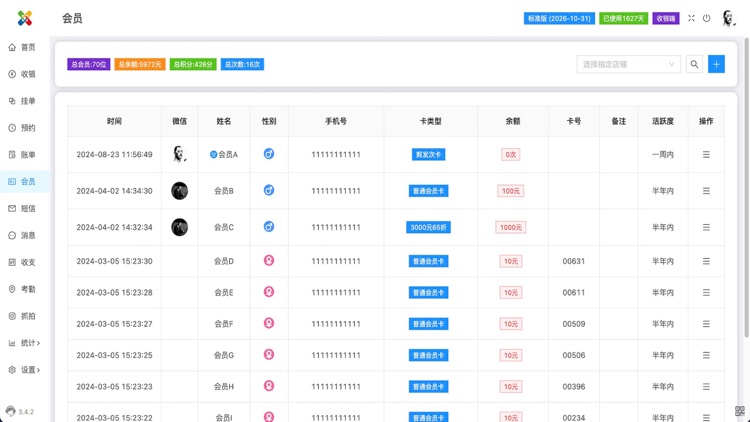
Task: Click card number 00631
Action: pyautogui.click(x=574, y=261)
